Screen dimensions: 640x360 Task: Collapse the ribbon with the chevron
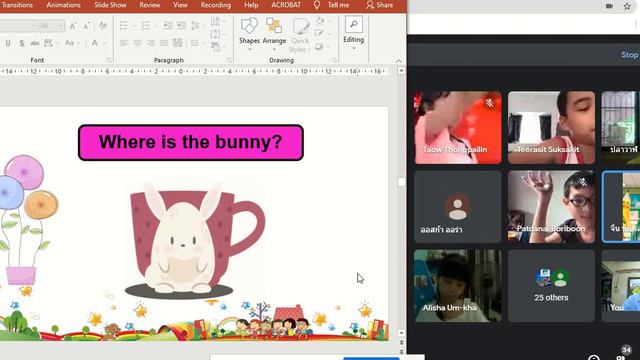pos(399,60)
